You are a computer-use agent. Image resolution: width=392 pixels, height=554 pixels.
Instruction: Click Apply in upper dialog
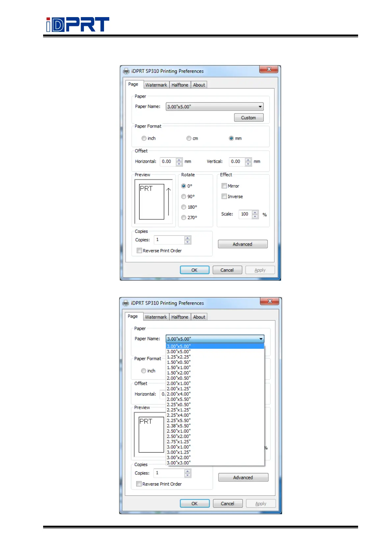point(260,270)
